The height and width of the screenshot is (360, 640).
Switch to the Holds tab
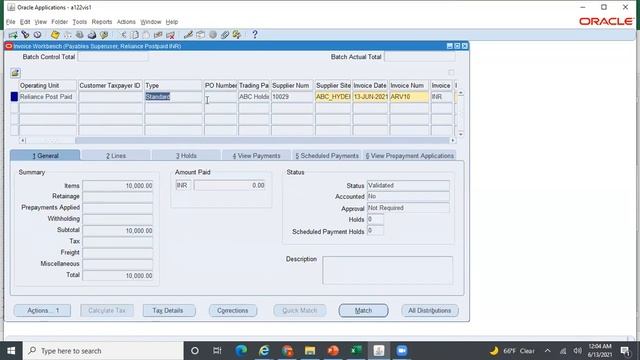[x=187, y=156]
